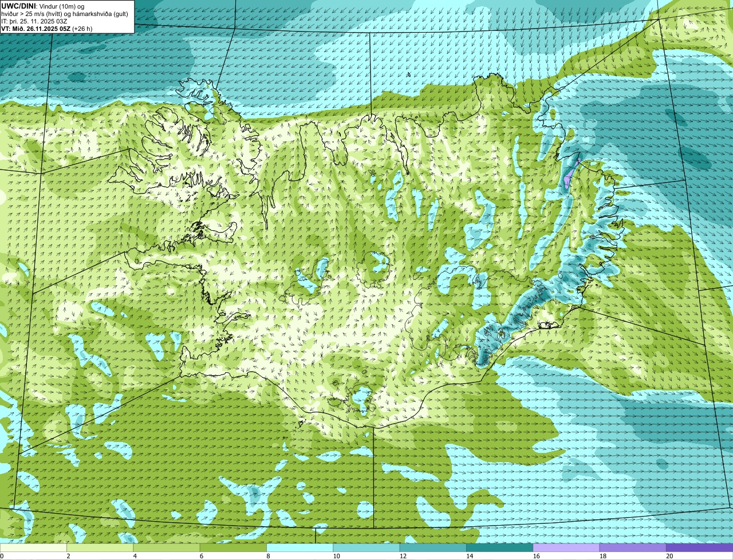Screen dimensions: 733x560
Task: Click the scale label '14'
Action: pyautogui.click(x=469, y=556)
